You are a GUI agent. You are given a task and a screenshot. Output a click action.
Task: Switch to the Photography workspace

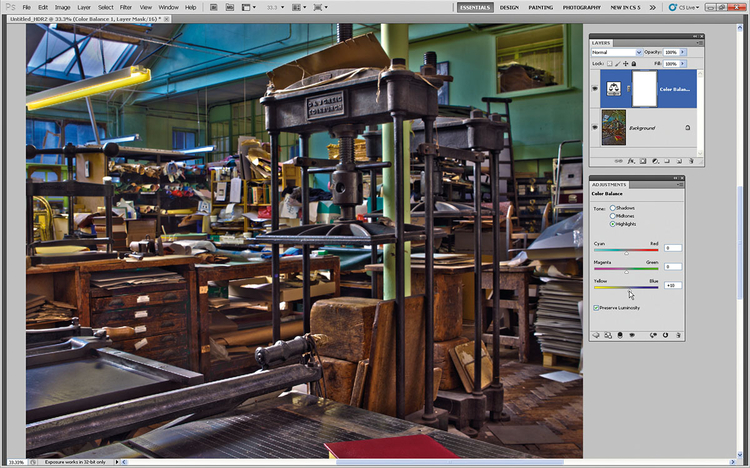click(x=582, y=7)
